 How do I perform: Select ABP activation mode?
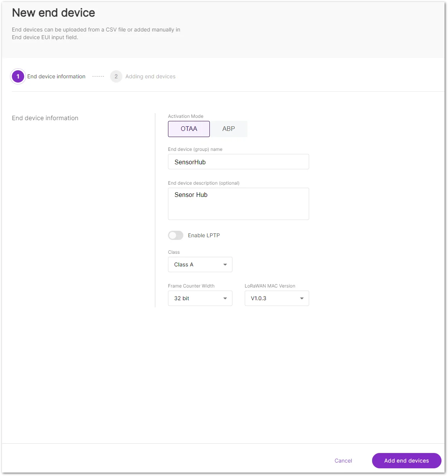coord(229,129)
